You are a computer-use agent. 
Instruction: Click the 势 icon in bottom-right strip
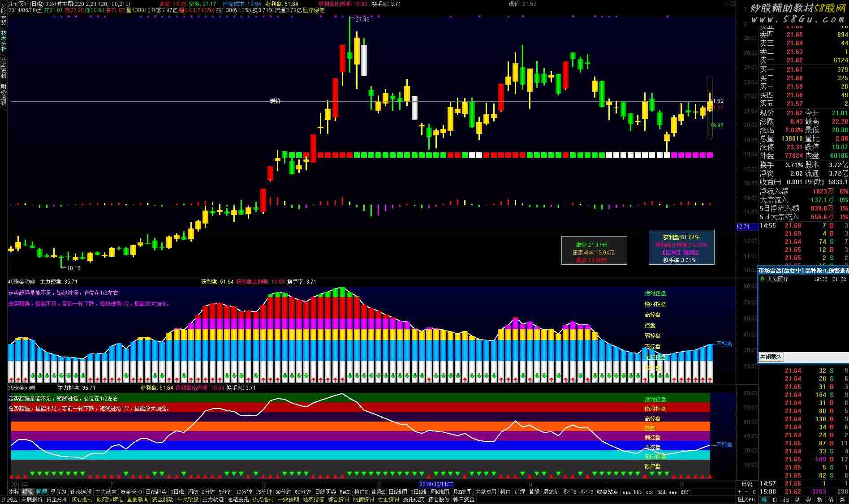click(809, 500)
